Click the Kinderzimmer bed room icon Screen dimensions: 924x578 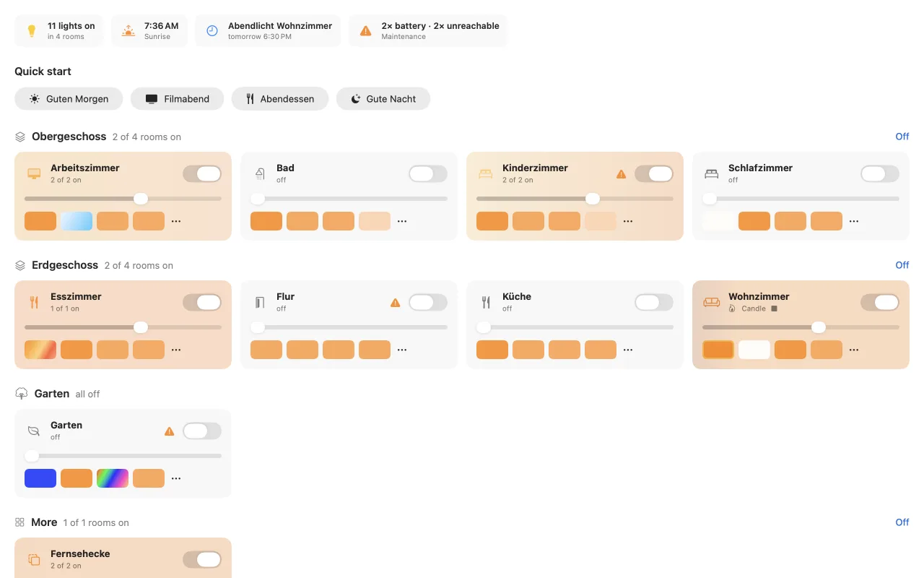coord(486,173)
